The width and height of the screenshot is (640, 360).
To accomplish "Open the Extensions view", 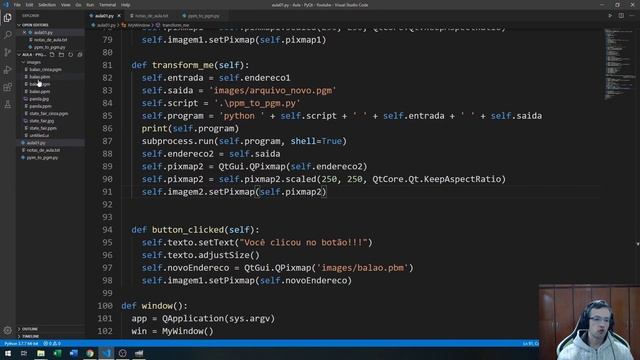I will pos(7,87).
